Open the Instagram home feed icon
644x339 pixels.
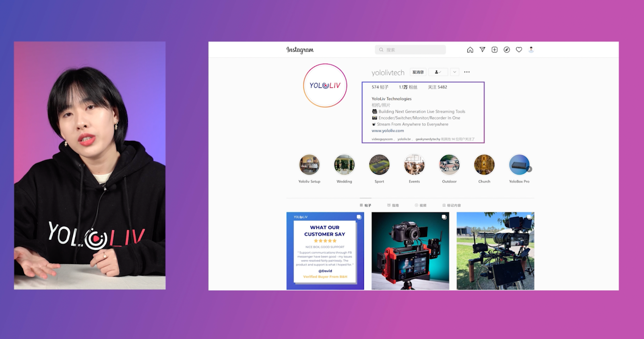click(x=470, y=50)
